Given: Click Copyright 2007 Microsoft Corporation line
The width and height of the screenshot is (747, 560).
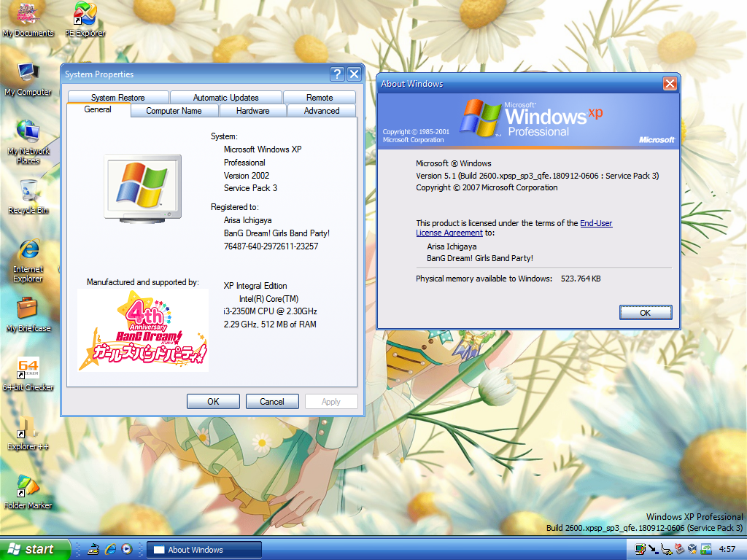Looking at the screenshot, I should tap(487, 187).
